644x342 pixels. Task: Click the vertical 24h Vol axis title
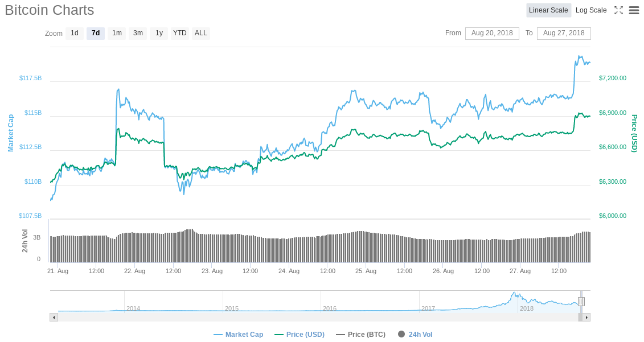(x=25, y=241)
